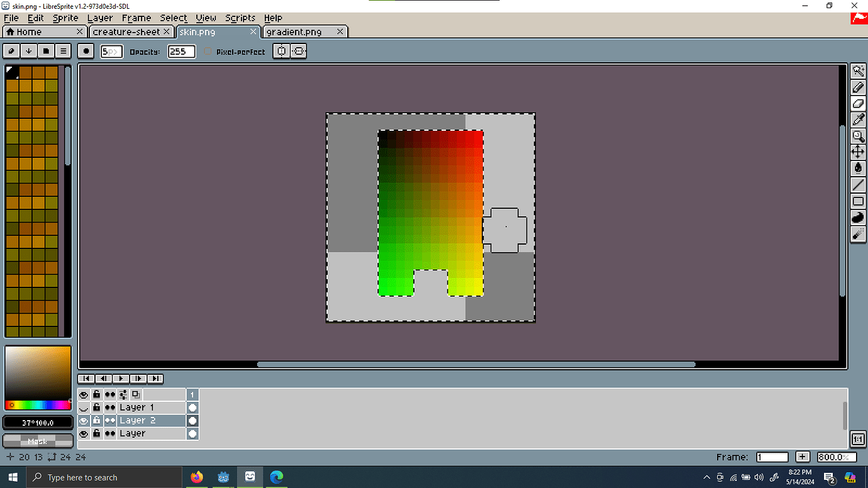Open Firefox from the taskbar
Viewport: 868px width, 488px height.
point(197,477)
